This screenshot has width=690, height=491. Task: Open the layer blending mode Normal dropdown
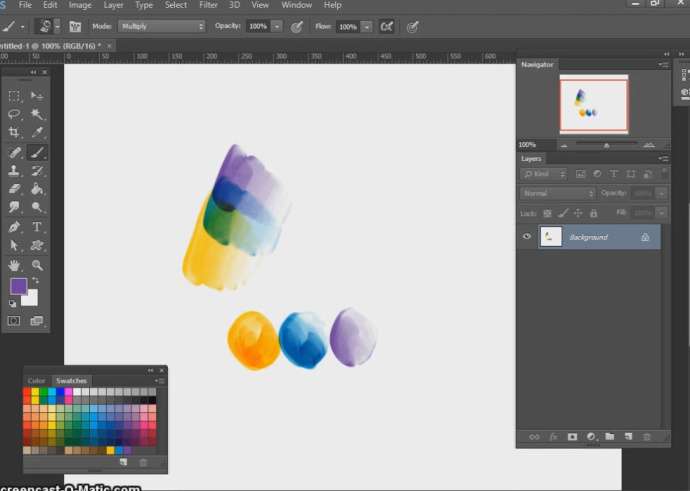557,193
